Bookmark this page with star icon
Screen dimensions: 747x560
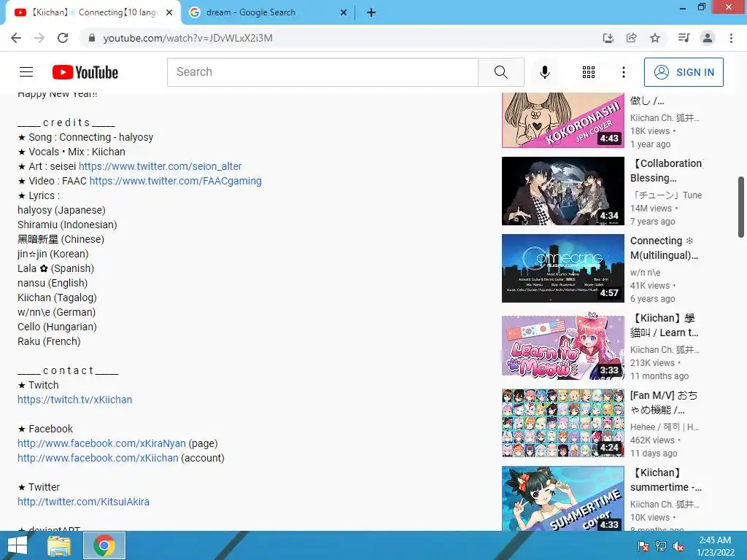point(655,38)
